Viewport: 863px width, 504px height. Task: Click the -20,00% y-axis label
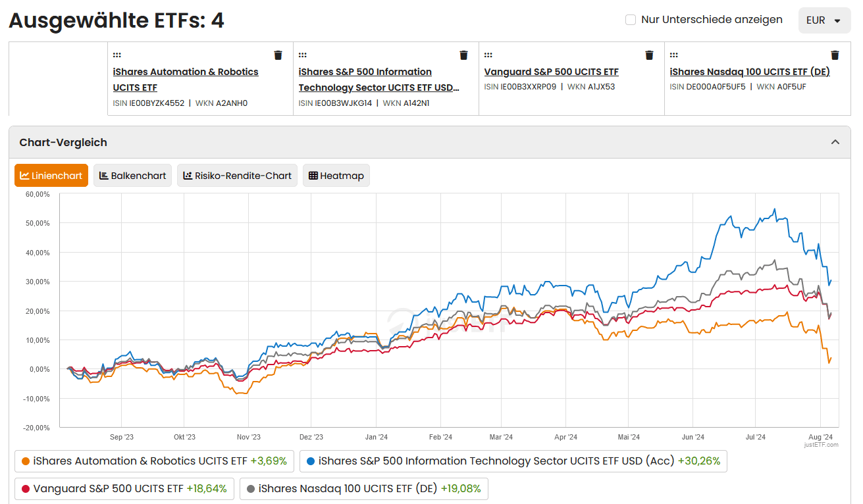point(37,428)
